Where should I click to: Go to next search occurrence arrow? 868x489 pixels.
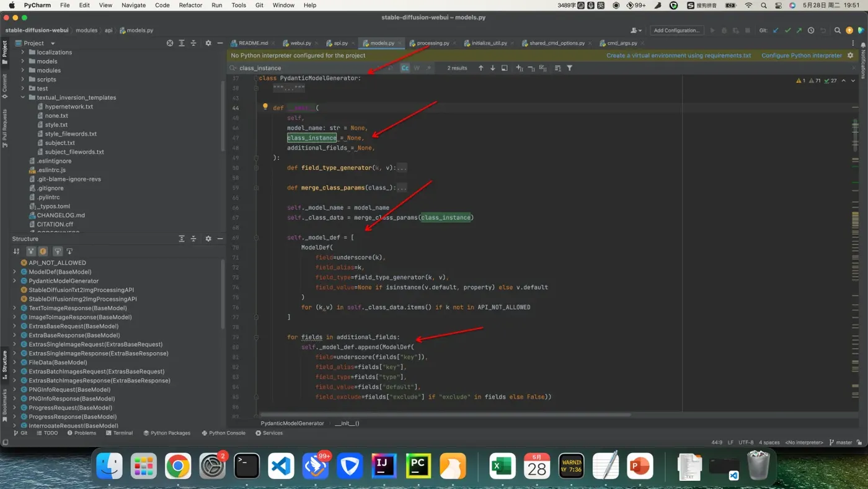(492, 68)
